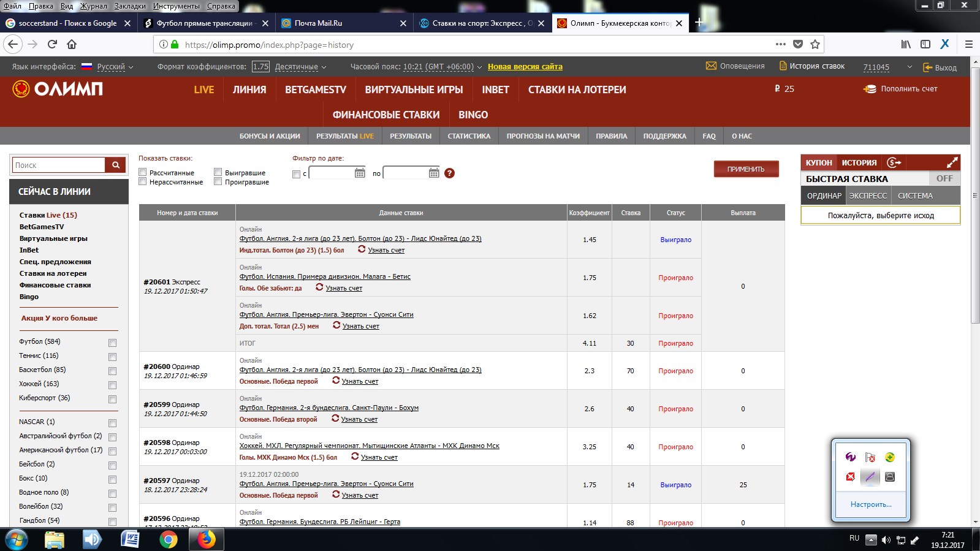Expand the coupon panel with arrows icon
980x551 pixels.
coord(952,162)
